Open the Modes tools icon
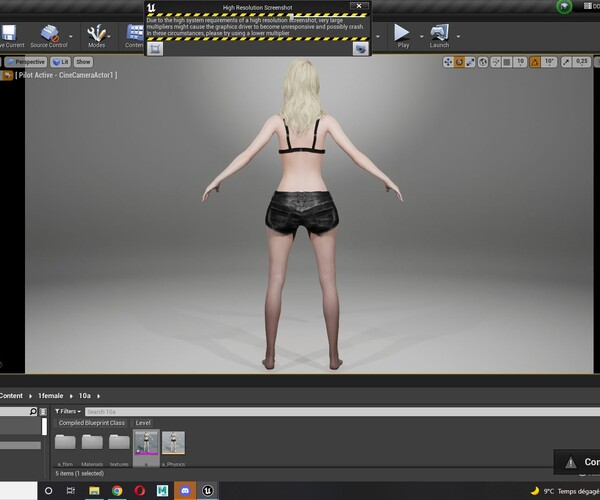 click(96, 33)
